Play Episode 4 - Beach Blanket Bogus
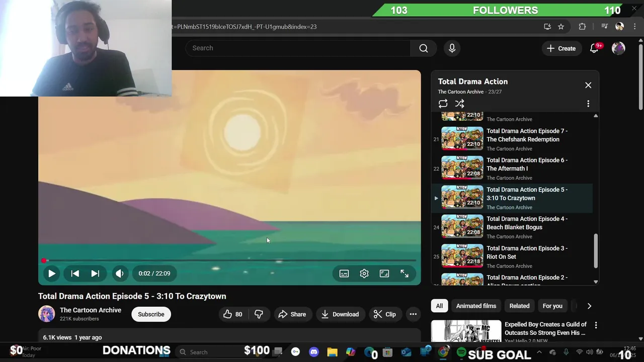 click(512, 227)
